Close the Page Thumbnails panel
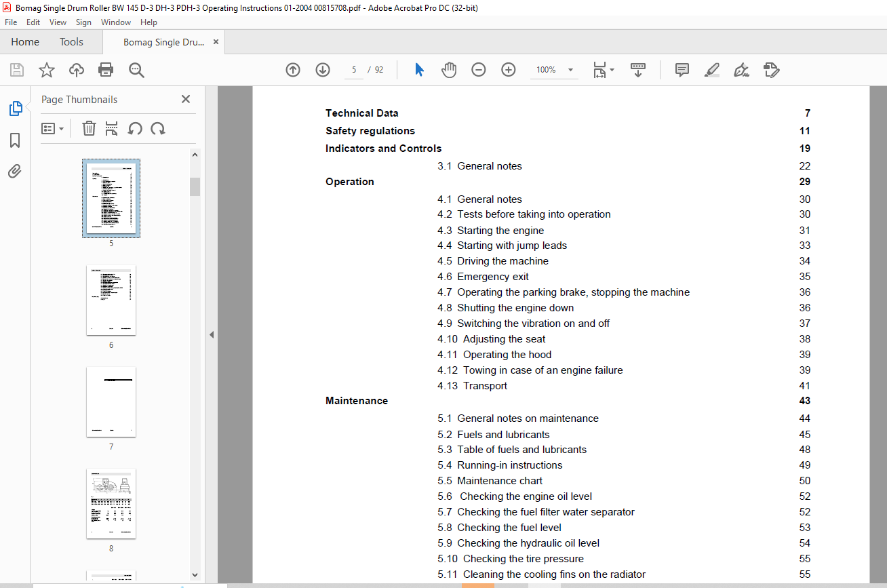 [x=186, y=99]
